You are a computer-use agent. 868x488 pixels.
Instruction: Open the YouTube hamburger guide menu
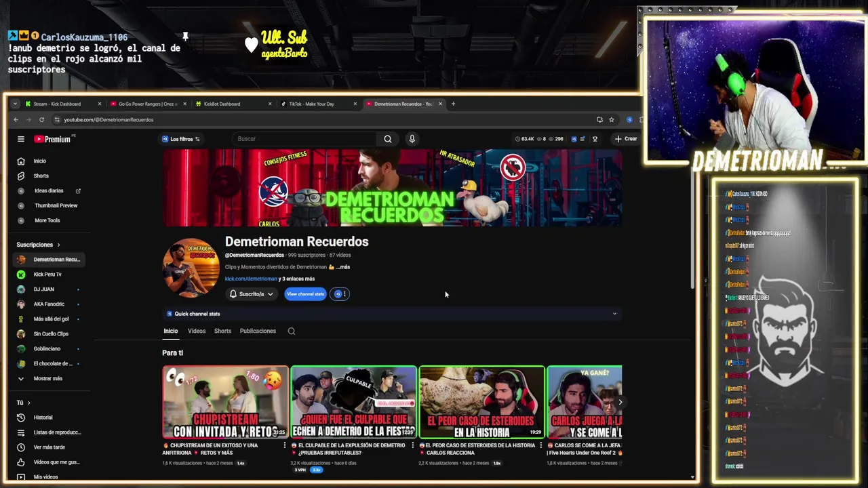coord(21,139)
